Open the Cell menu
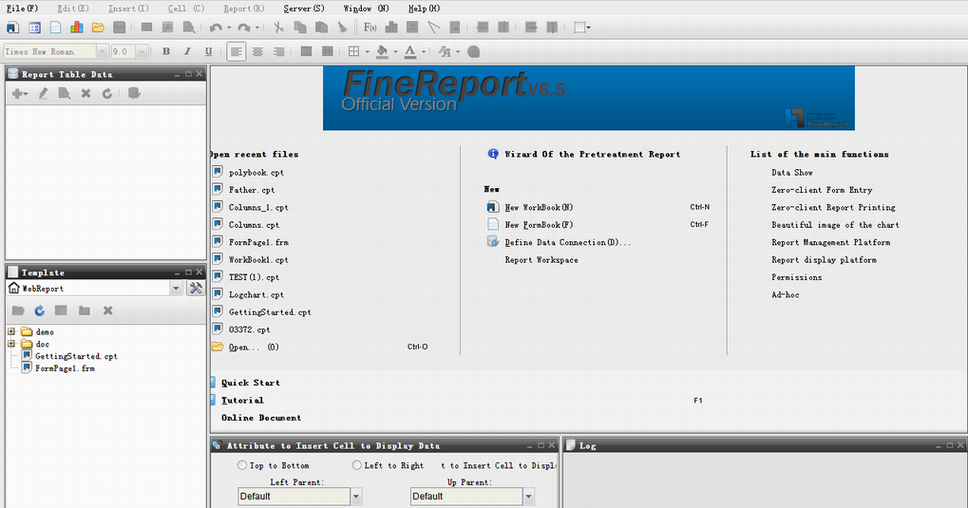This screenshot has height=508, width=968. pos(186,8)
